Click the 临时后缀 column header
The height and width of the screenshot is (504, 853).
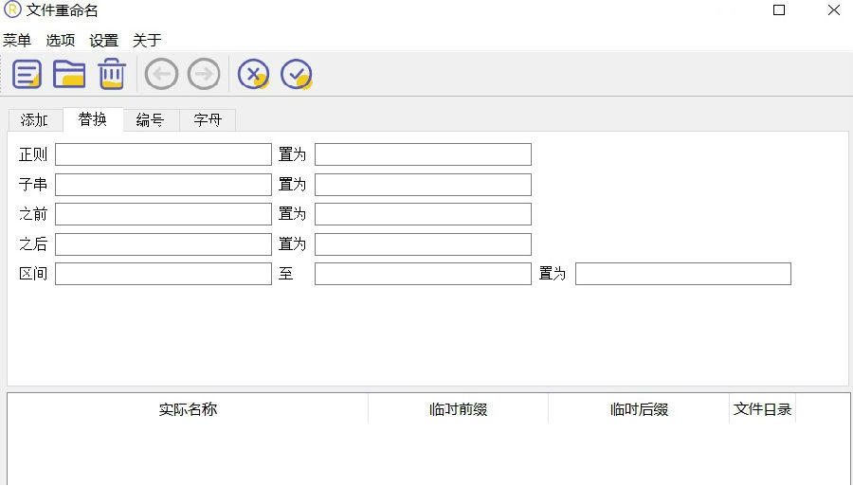pos(639,409)
